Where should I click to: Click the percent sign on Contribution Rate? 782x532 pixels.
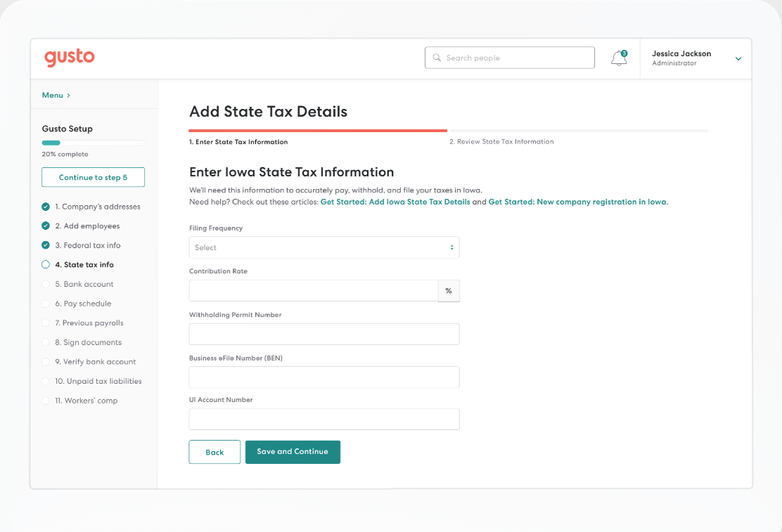[x=448, y=291]
